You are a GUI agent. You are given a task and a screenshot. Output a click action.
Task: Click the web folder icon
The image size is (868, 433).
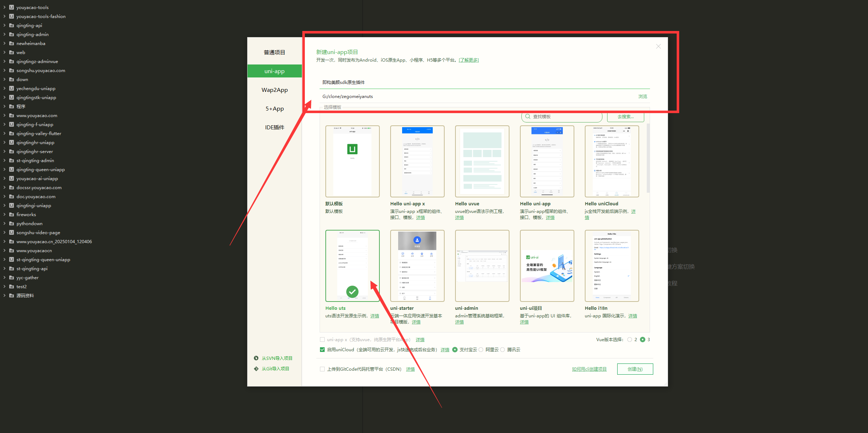pos(12,52)
